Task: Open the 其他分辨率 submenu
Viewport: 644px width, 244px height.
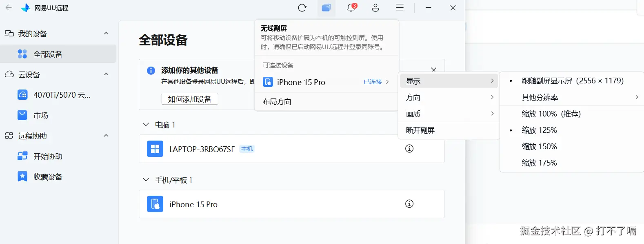Action: [x=572, y=97]
